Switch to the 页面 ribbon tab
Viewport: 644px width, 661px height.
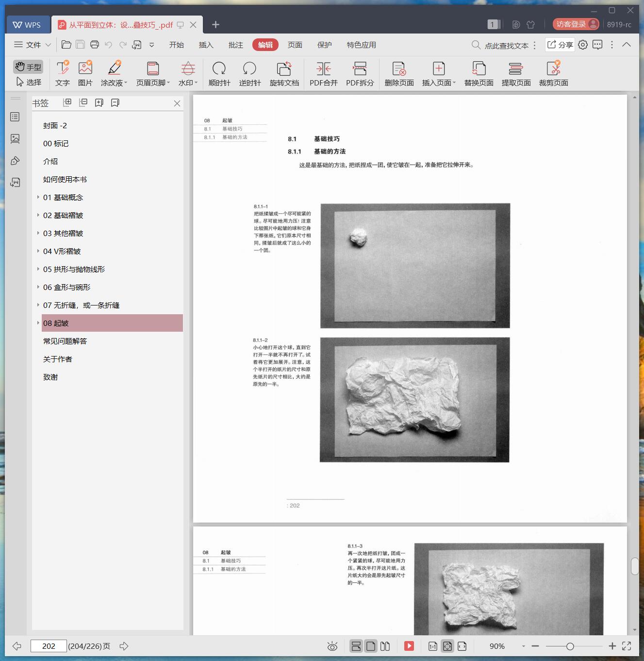[x=295, y=45]
